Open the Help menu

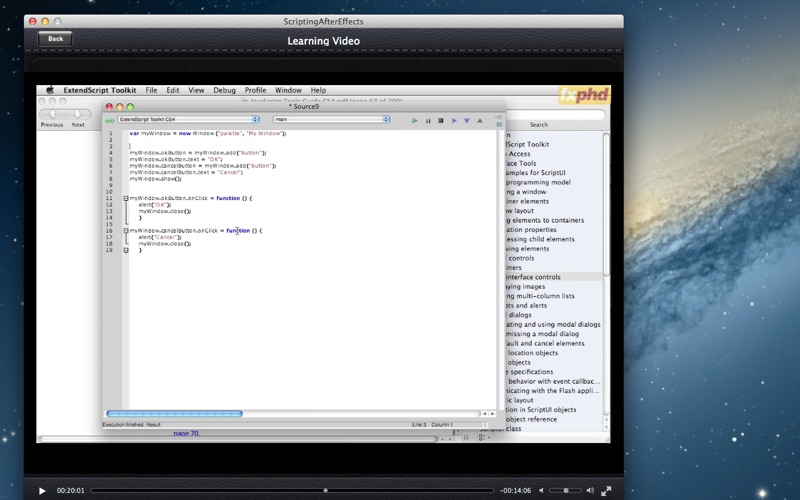pos(318,90)
